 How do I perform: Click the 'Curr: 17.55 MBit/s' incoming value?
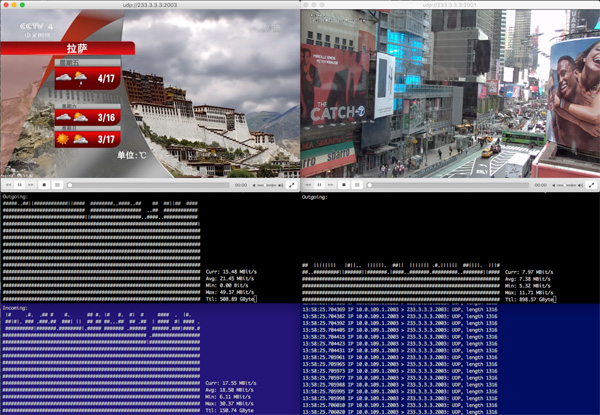(231, 383)
